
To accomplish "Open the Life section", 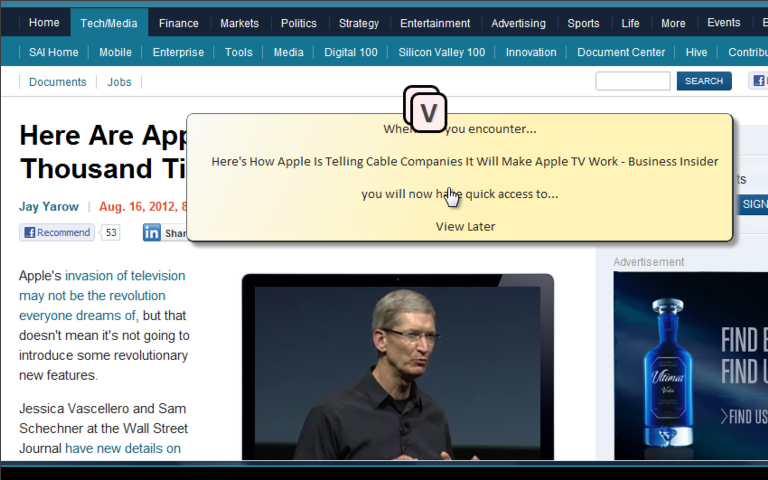I will click(x=630, y=23).
